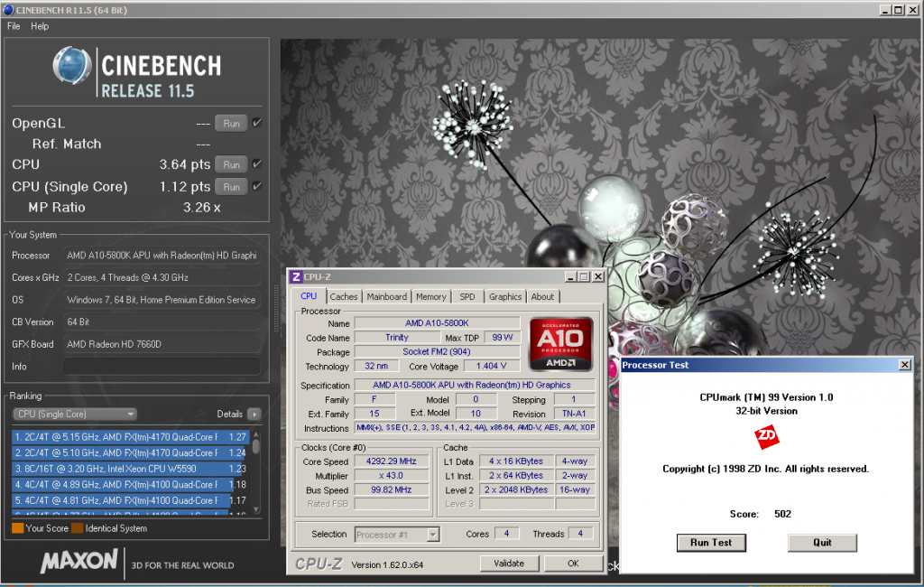Switch to the Caches tab in CPU-Z
Image resolution: width=924 pixels, height=587 pixels.
[x=344, y=297]
